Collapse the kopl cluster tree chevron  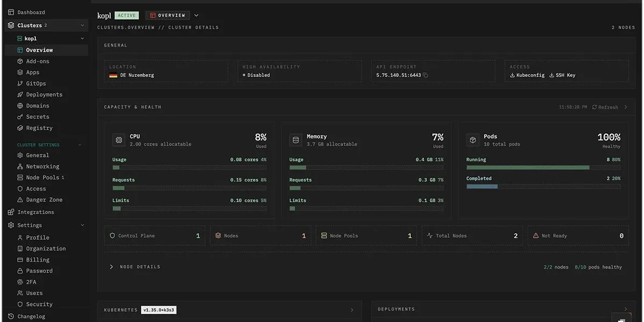pyautogui.click(x=82, y=39)
